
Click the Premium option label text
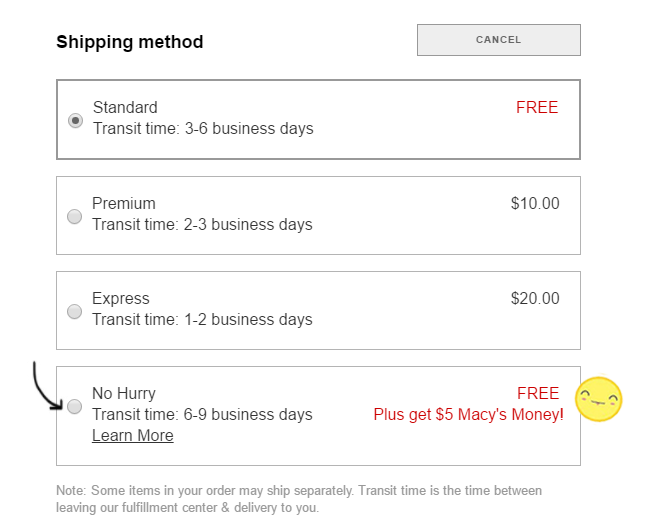click(124, 203)
